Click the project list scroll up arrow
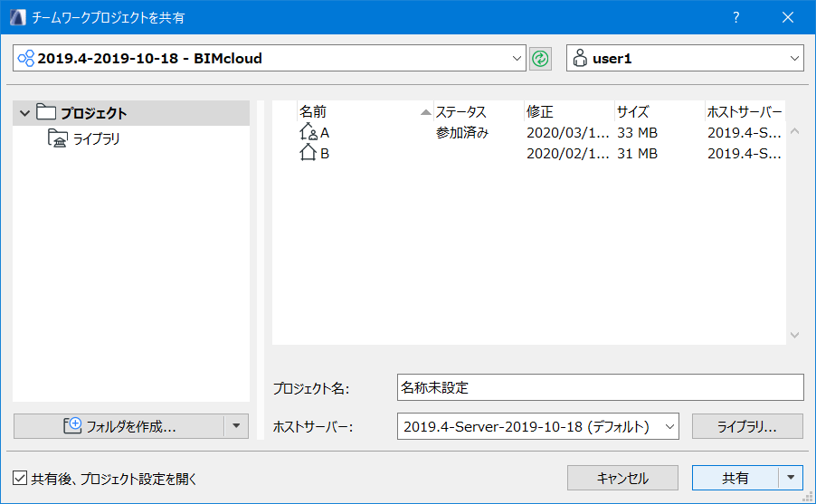Screen dimensions: 816x504 point(794,131)
